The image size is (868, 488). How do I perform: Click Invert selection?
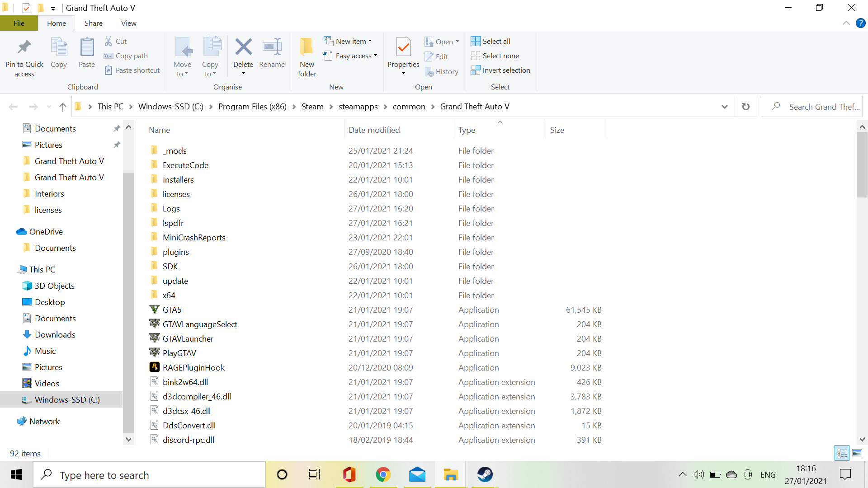click(x=500, y=70)
